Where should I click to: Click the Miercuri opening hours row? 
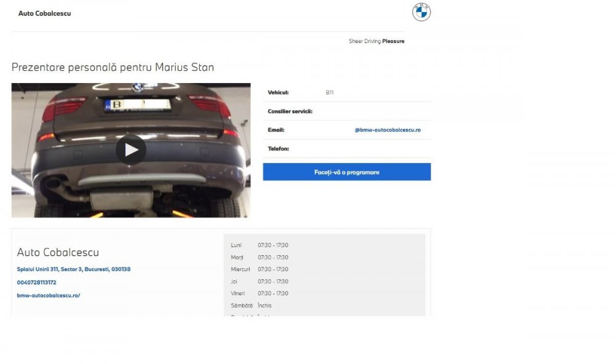point(260,269)
